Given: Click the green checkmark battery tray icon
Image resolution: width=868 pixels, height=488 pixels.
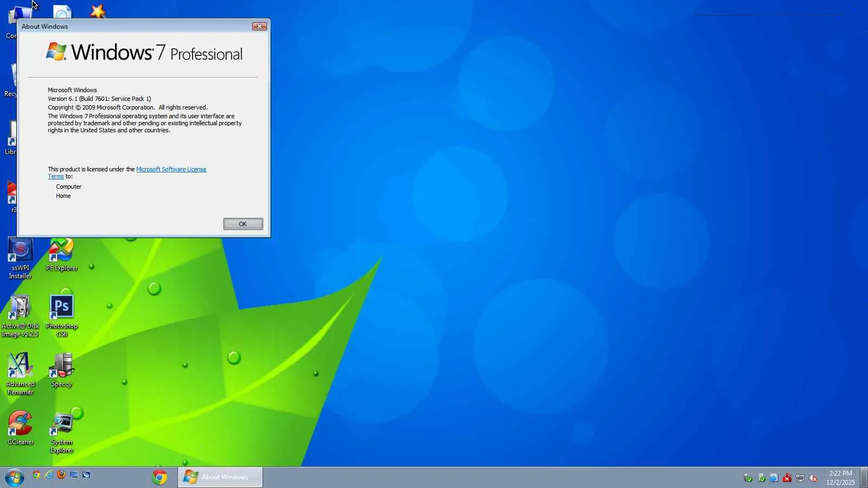Looking at the screenshot, I should 761,478.
